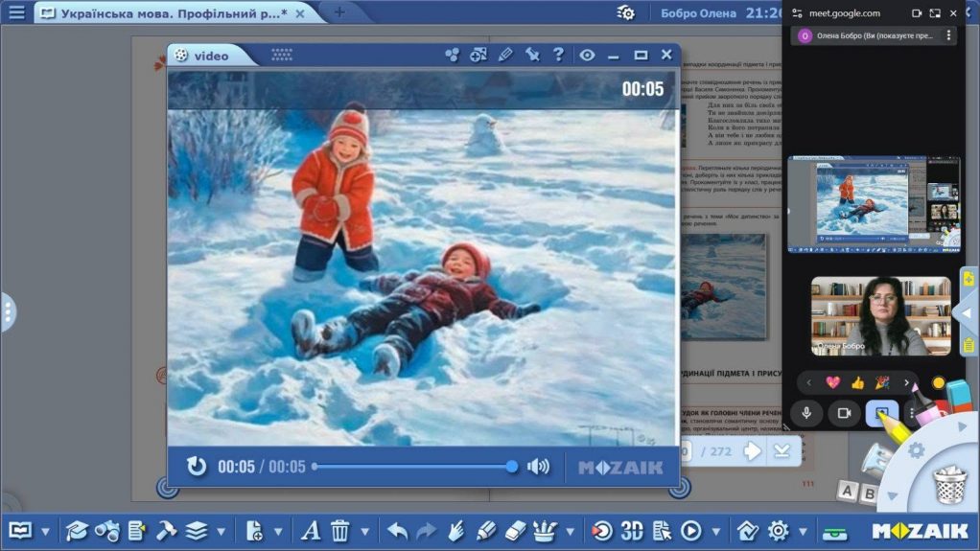Viewport: 980px width, 551px height.
Task: Expand the dropdown arrow beside the trash icon
Action: [365, 532]
